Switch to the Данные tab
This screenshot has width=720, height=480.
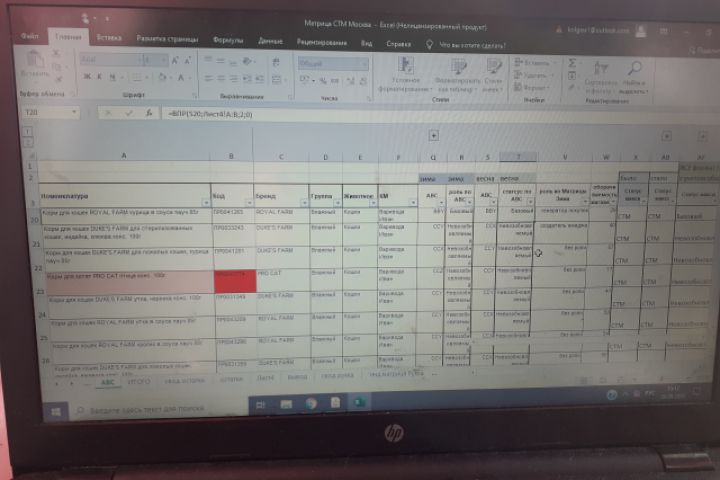[x=270, y=41]
